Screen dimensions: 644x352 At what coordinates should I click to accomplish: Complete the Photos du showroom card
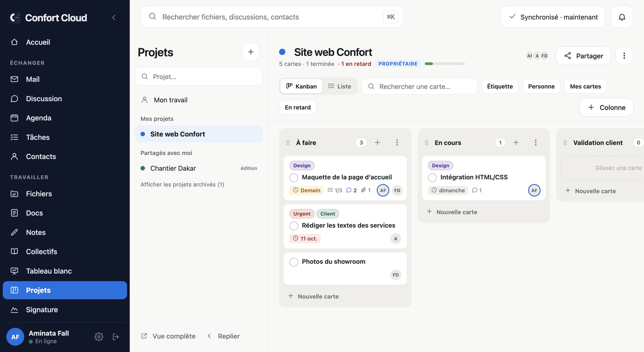(x=294, y=262)
